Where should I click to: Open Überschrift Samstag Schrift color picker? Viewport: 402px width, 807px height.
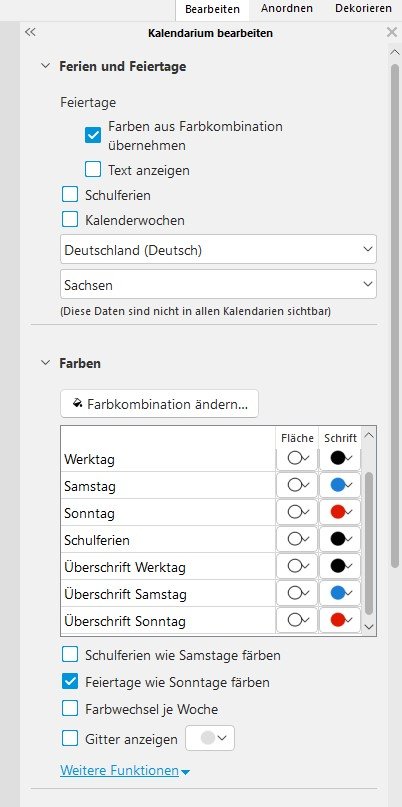pos(340,593)
